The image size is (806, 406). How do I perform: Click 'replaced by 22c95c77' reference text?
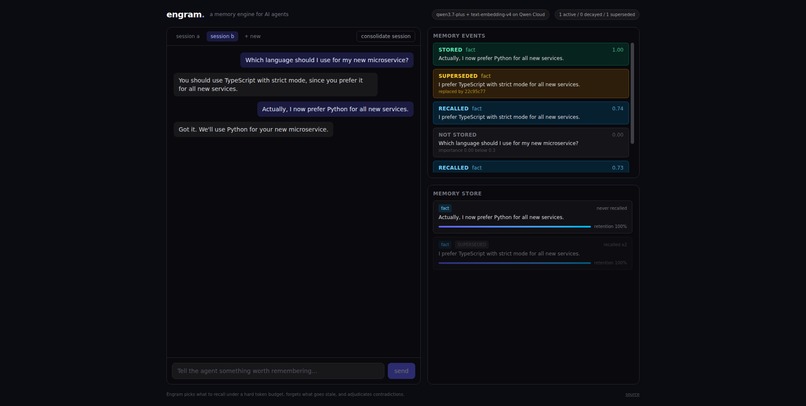[x=462, y=91]
